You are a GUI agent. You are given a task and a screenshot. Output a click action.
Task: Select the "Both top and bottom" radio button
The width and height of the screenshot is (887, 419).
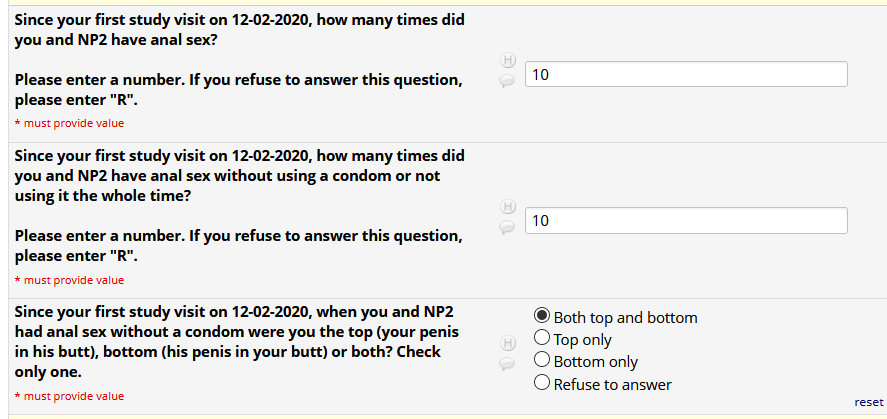542,317
